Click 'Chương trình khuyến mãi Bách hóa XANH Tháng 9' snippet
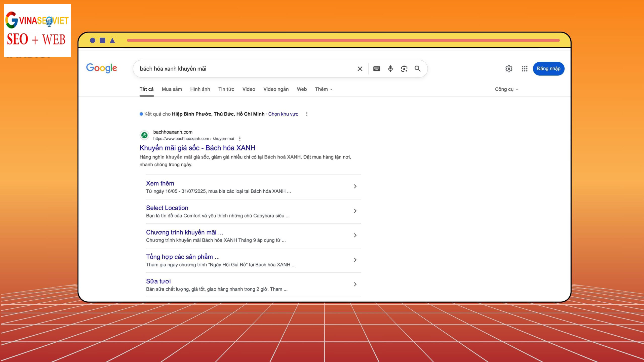Viewport: 644px width, 362px height. (x=216, y=240)
